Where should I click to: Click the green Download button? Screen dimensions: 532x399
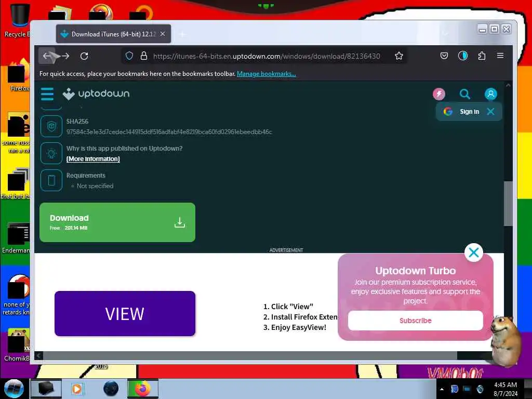pyautogui.click(x=117, y=222)
